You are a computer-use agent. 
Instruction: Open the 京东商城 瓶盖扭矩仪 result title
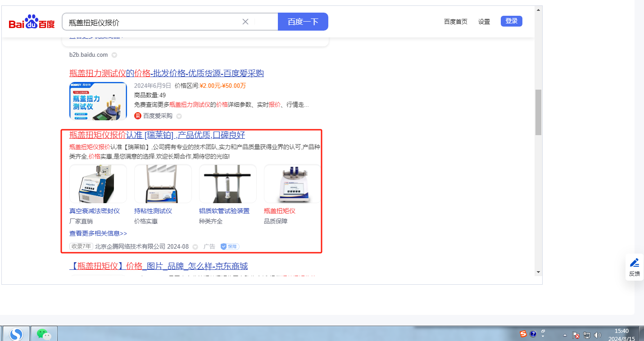(x=159, y=266)
